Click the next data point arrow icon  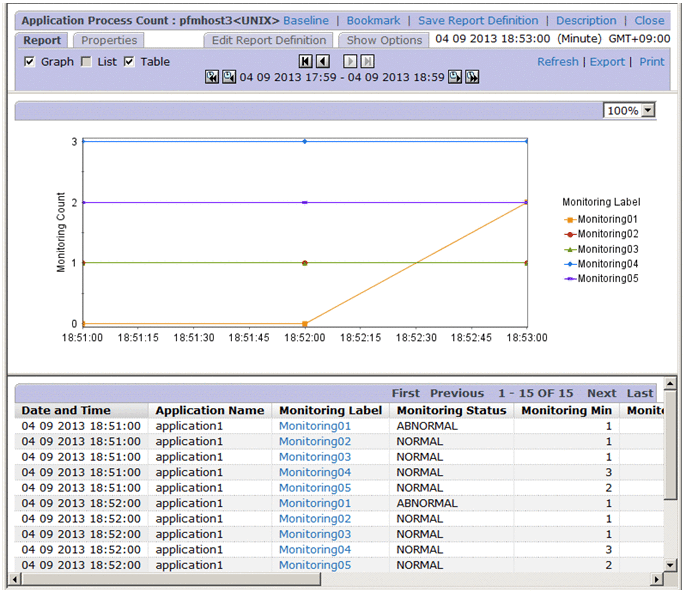coord(351,61)
